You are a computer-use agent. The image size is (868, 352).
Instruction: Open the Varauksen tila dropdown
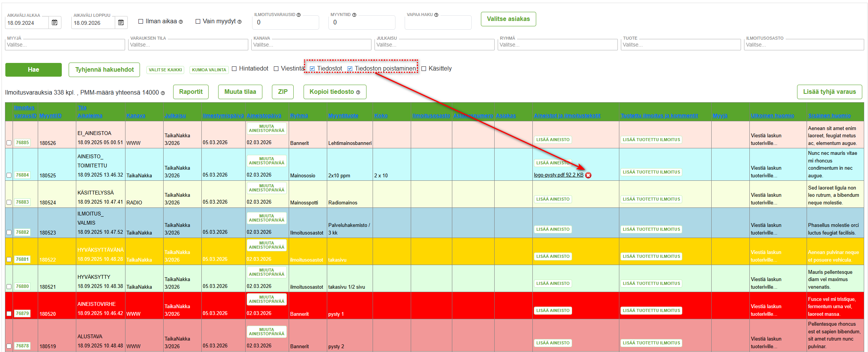[x=188, y=45]
